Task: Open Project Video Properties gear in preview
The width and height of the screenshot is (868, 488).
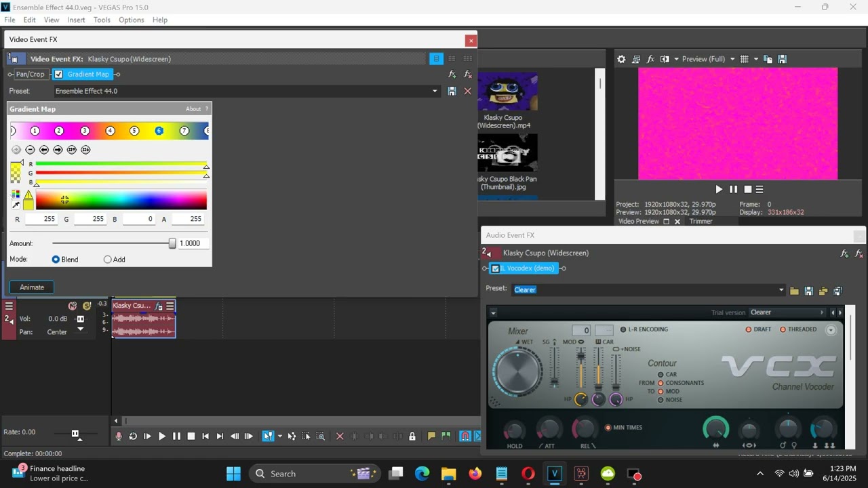Action: point(621,59)
